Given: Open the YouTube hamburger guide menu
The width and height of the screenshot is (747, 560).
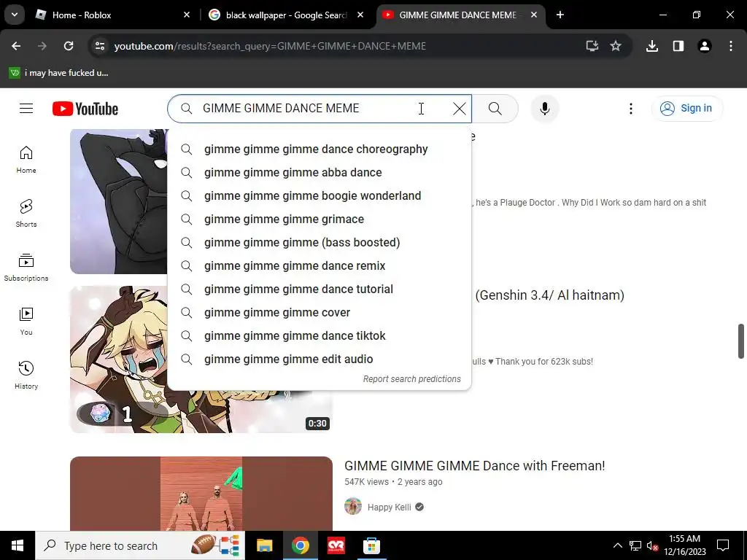Looking at the screenshot, I should pyautogui.click(x=26, y=109).
